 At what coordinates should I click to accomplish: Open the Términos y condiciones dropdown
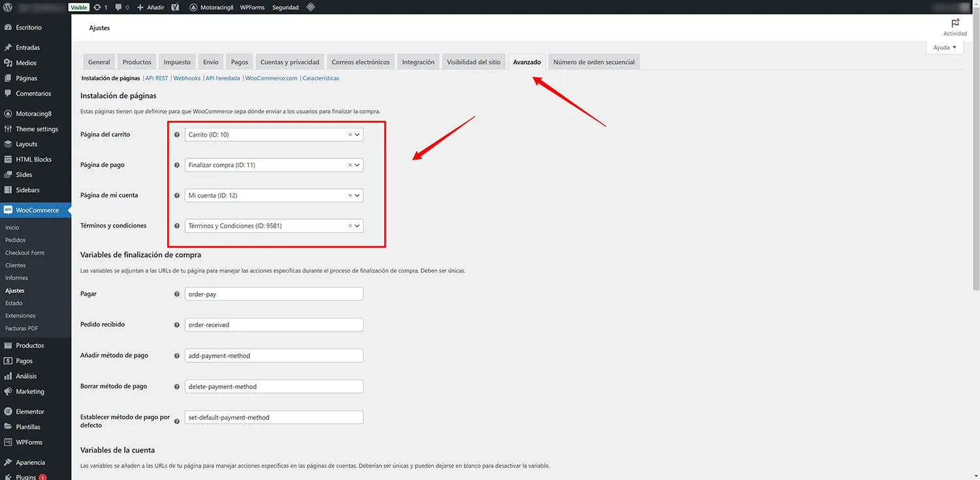tap(357, 226)
